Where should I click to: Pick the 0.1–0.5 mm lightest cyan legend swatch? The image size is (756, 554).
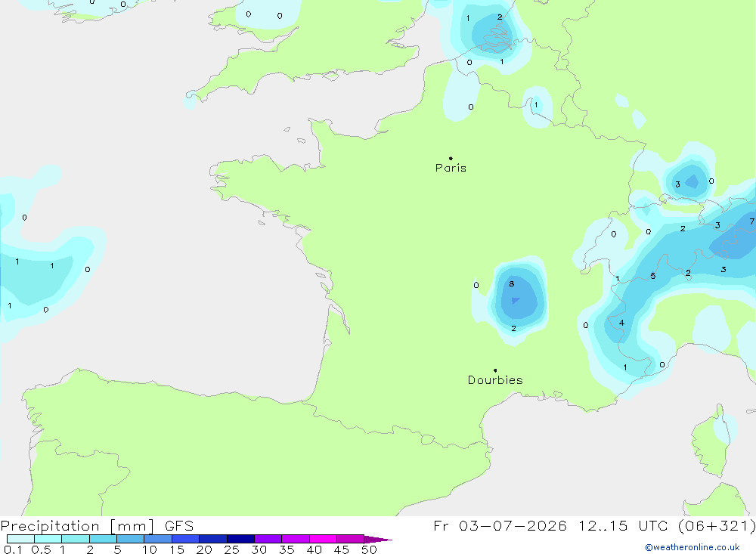20,539
